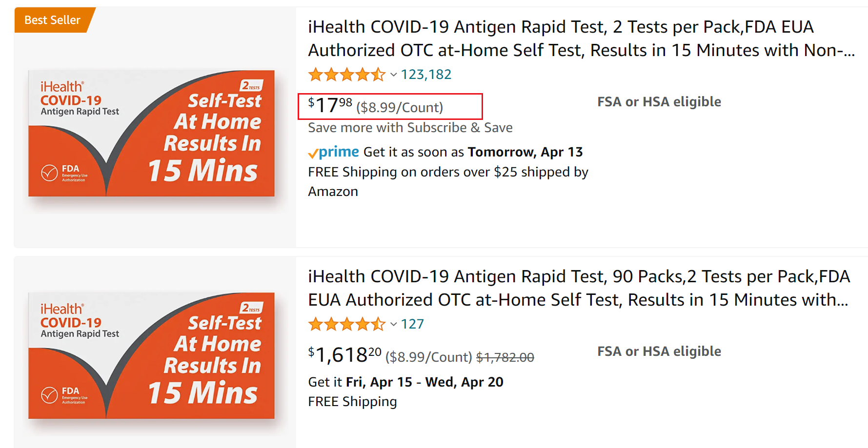This screenshot has width=868, height=448.
Task: Click FSA or HSA eligible on the 90 Packs listing
Action: pos(659,351)
